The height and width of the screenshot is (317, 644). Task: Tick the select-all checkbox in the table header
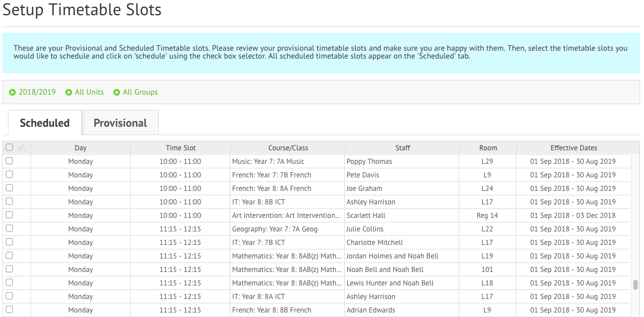point(9,148)
